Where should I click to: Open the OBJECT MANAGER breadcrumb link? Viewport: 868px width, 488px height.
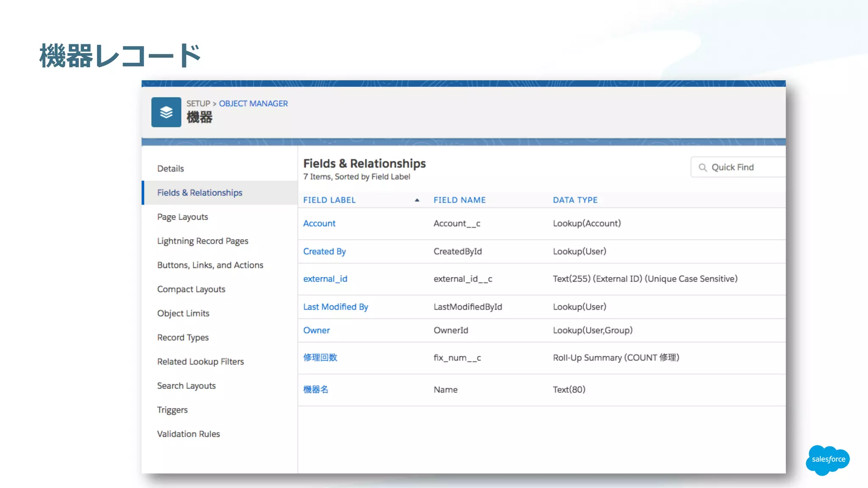click(x=253, y=103)
